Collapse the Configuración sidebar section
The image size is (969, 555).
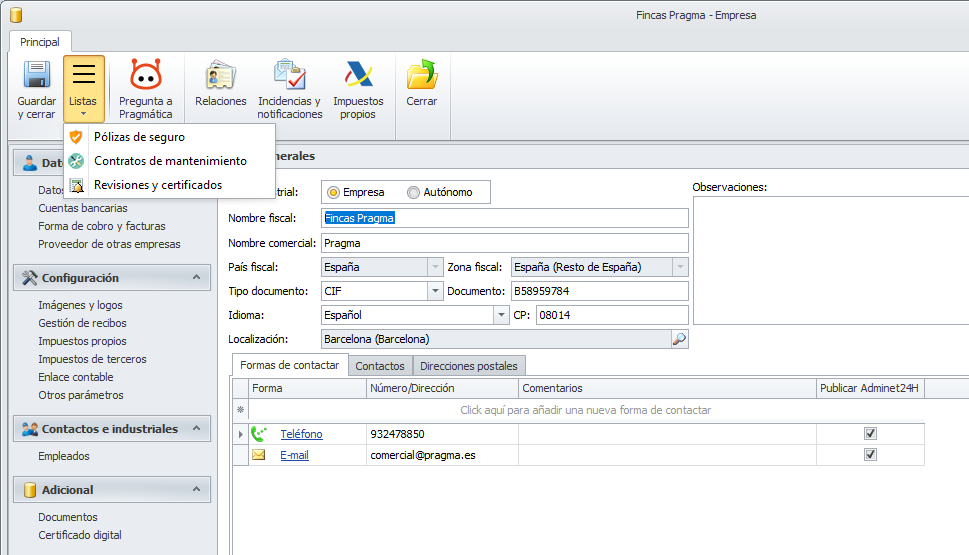(x=196, y=278)
